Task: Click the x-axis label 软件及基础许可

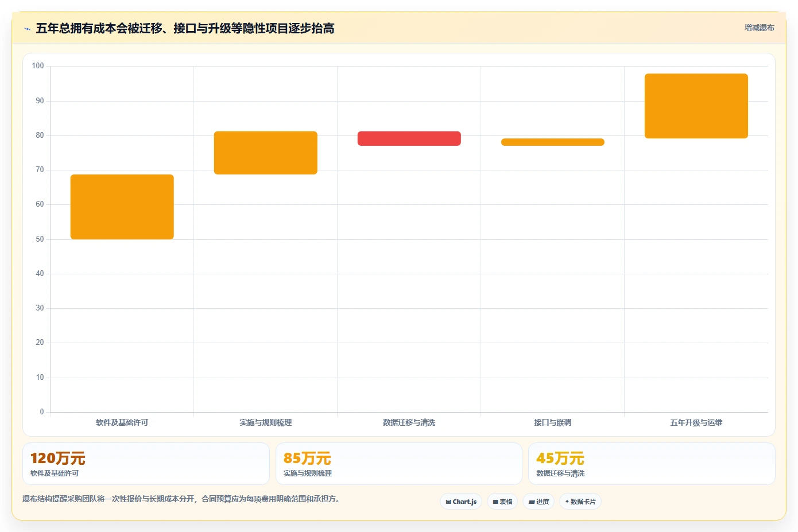Action: tap(122, 422)
